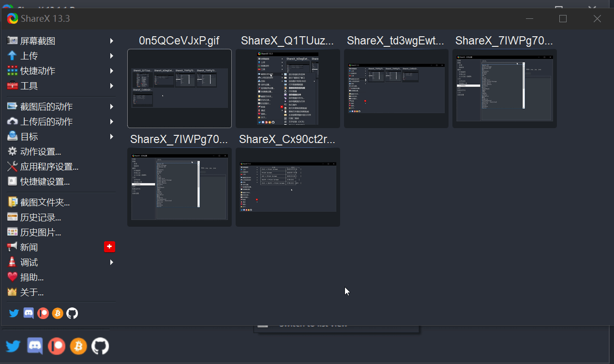Open the 快捷动作 menu item
This screenshot has width=614, height=364.
point(61,71)
